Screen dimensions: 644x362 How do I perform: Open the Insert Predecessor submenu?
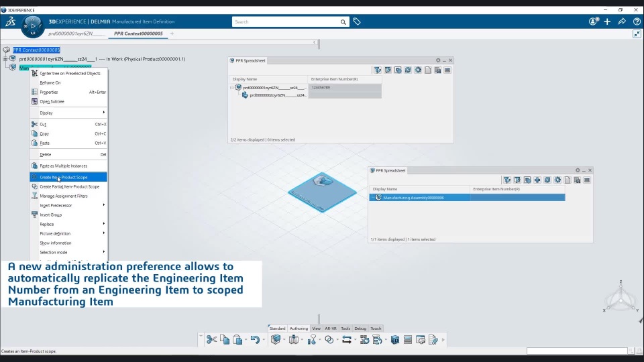(68, 206)
